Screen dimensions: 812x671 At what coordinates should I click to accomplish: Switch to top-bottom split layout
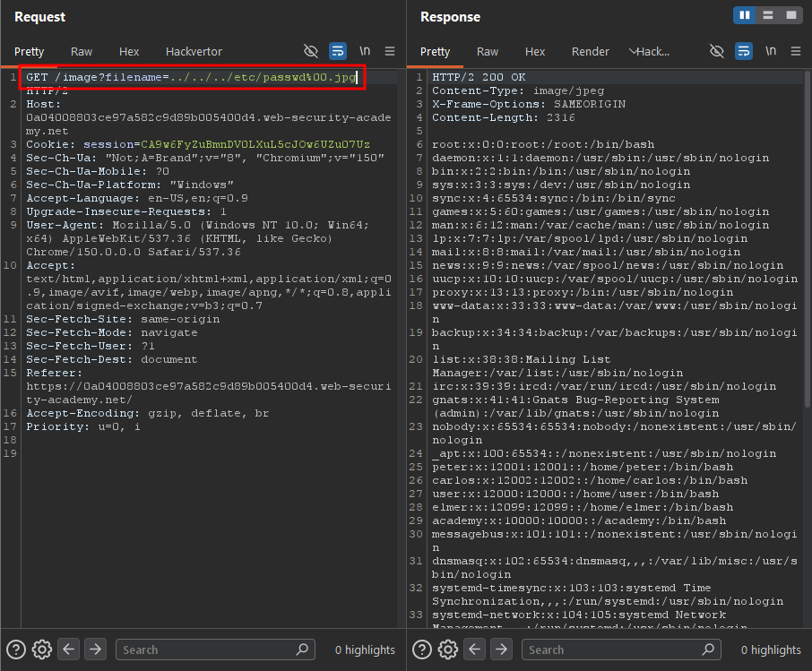pyautogui.click(x=768, y=15)
